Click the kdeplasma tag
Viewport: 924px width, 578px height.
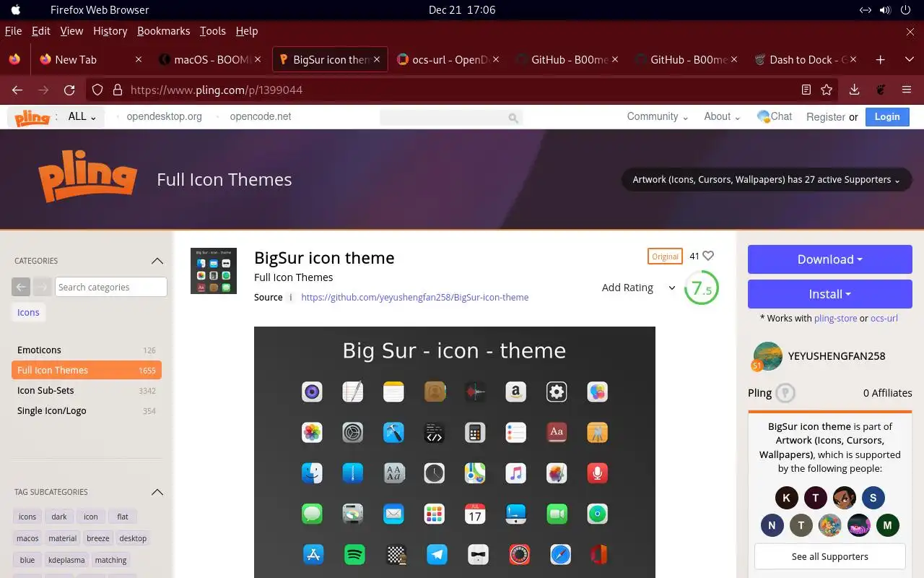pos(66,560)
